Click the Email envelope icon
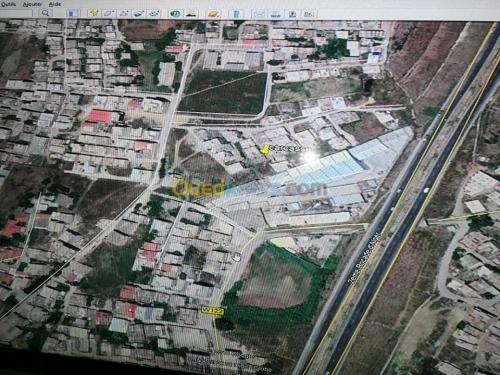This screenshot has height=375, width=500. point(259,14)
